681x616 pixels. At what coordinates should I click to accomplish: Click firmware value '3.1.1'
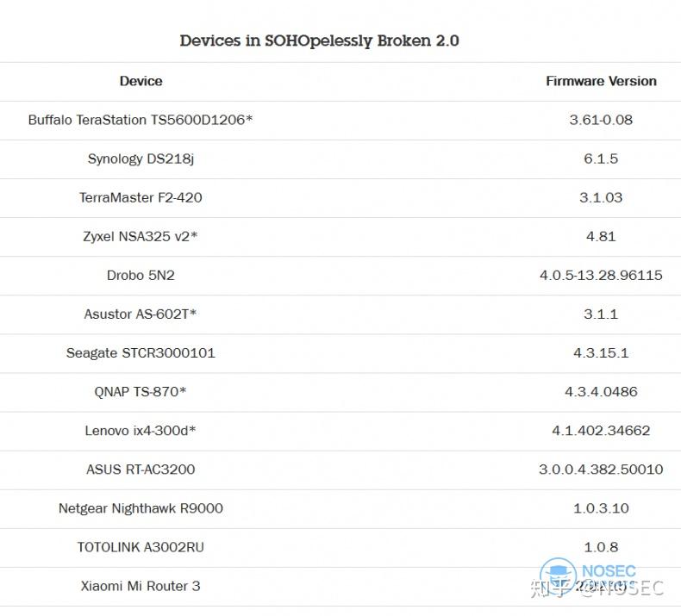[601, 314]
